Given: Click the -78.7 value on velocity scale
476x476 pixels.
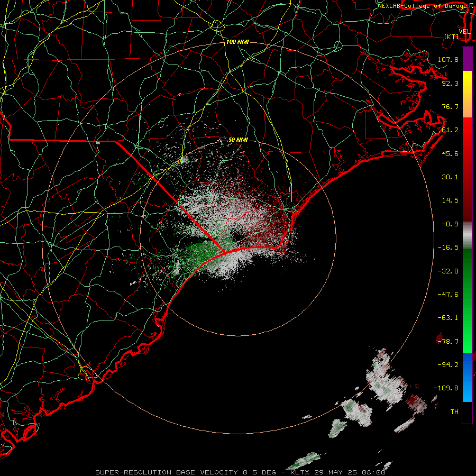Looking at the screenshot, I should (448, 342).
